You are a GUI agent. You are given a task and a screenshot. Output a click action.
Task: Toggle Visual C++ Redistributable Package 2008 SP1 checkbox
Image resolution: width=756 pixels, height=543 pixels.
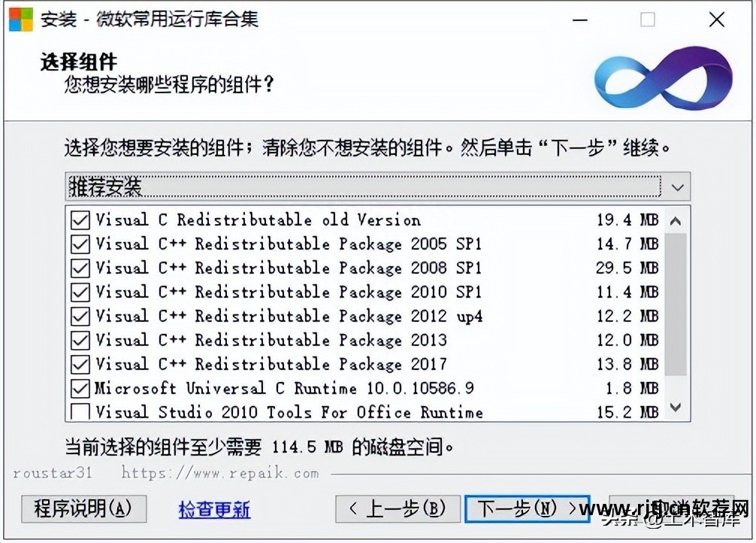(x=80, y=268)
